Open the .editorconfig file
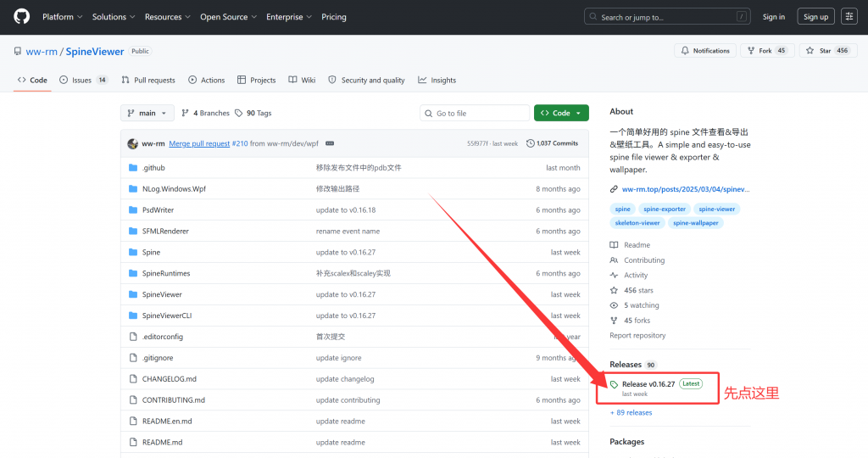 click(162, 337)
